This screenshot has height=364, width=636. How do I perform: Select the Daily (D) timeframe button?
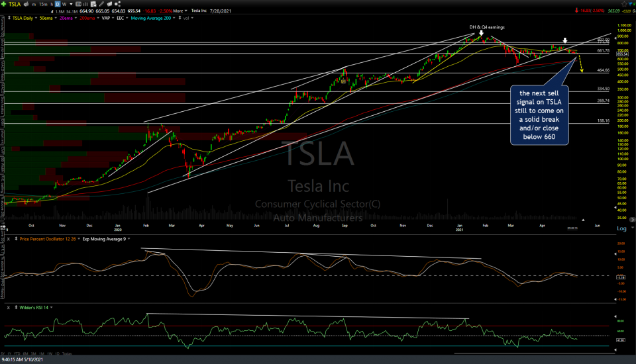coord(58,4)
